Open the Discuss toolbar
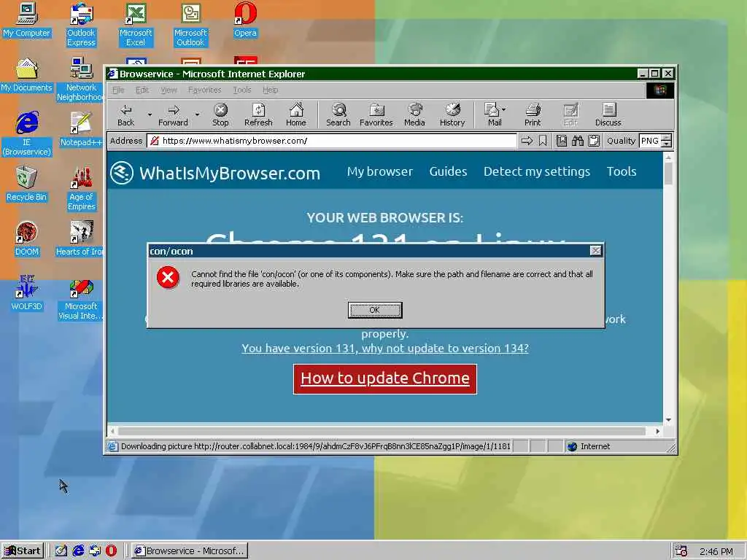This screenshot has height=560, width=747. pyautogui.click(x=608, y=114)
